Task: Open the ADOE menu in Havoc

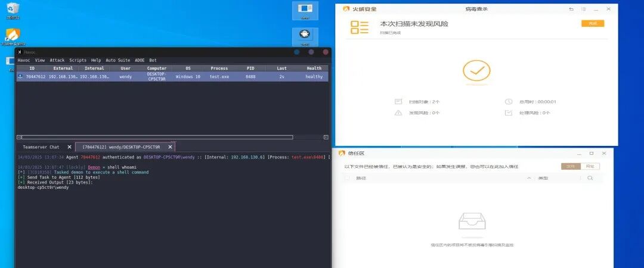Action: tap(140, 60)
